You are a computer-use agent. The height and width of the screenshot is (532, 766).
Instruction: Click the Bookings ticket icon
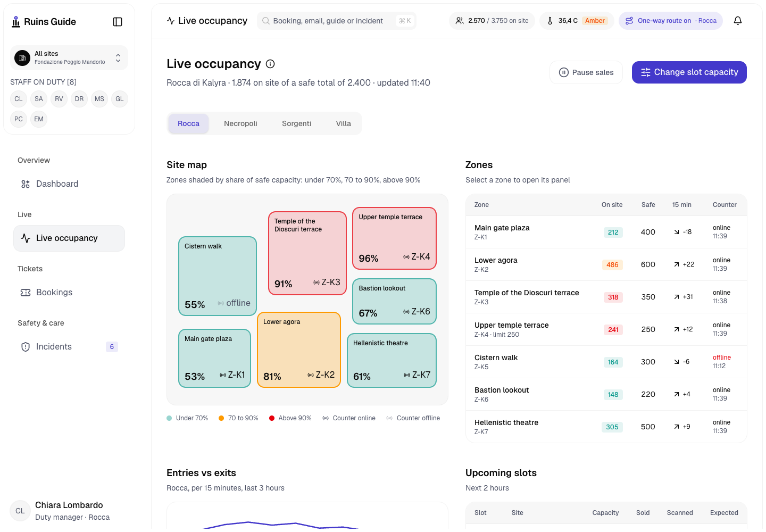(26, 293)
